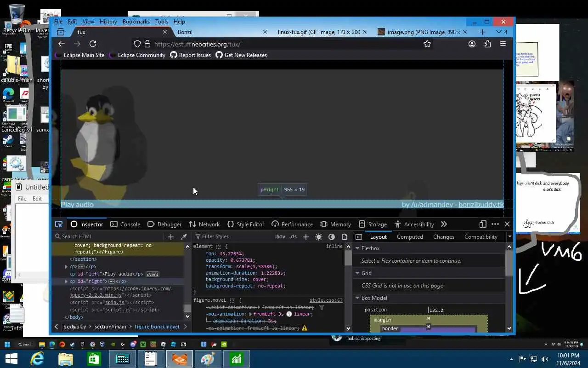Screen dimensions: 588x368
Task: Click the filter funnel icon on webkit-animation
Action: click(322, 307)
